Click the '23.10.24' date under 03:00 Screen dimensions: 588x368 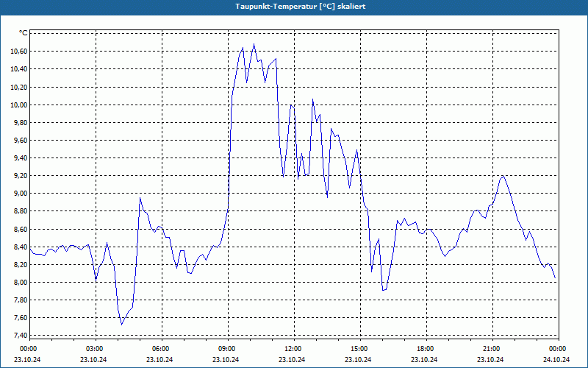pyautogui.click(x=93, y=359)
